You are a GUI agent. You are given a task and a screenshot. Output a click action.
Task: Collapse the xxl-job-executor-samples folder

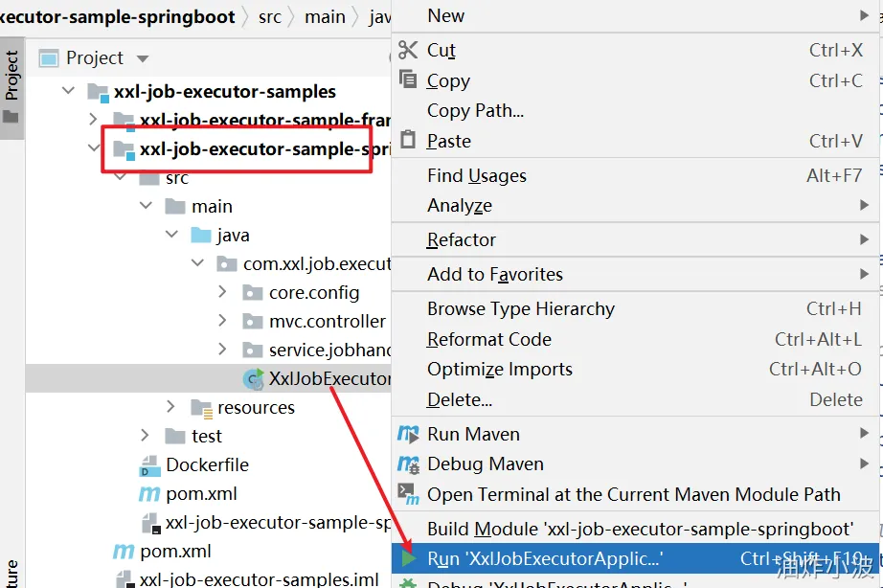(x=67, y=92)
